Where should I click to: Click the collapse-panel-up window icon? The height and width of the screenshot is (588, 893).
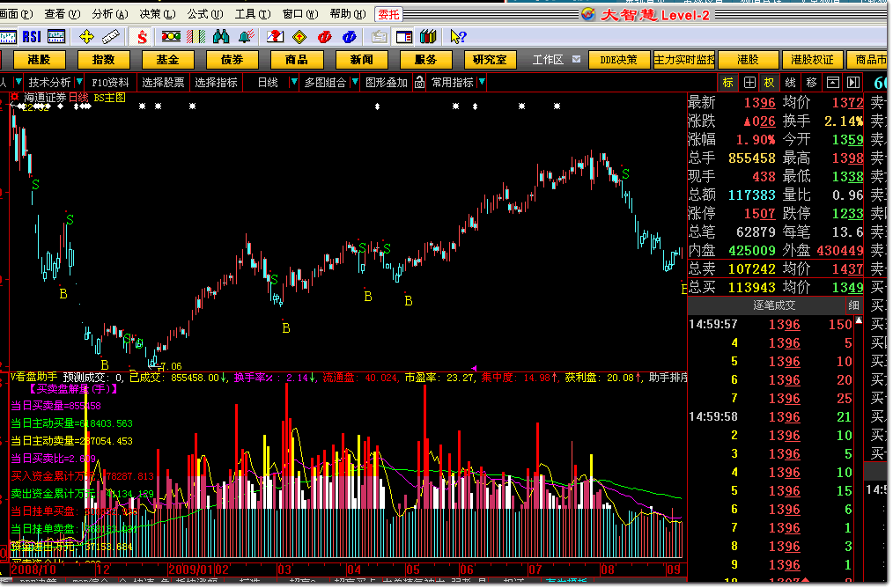coord(832,83)
